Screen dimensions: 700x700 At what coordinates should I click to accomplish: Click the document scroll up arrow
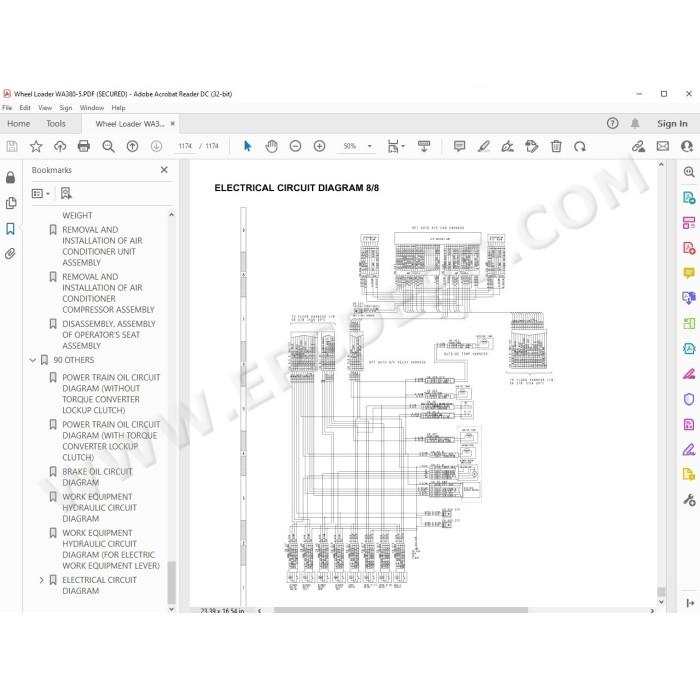(x=661, y=165)
